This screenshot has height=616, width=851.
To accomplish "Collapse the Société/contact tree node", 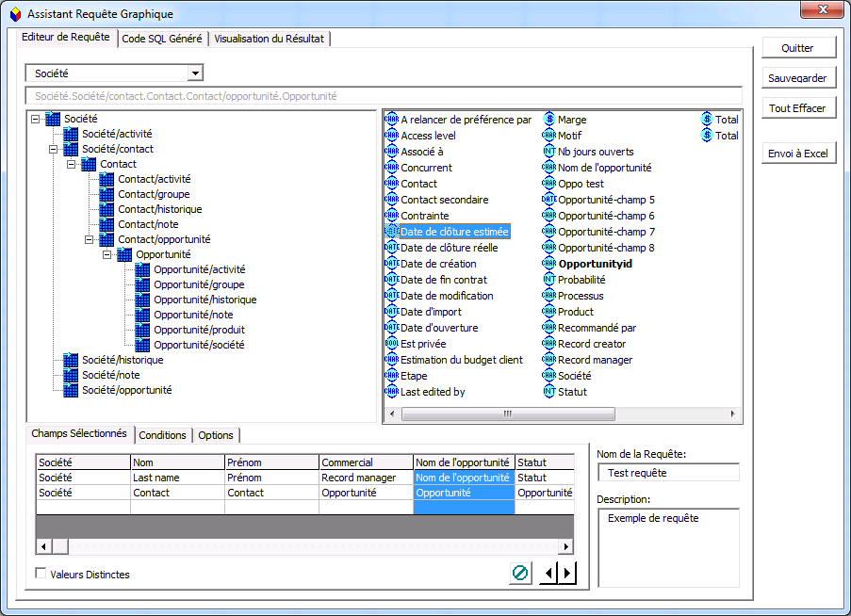I will [x=54, y=149].
